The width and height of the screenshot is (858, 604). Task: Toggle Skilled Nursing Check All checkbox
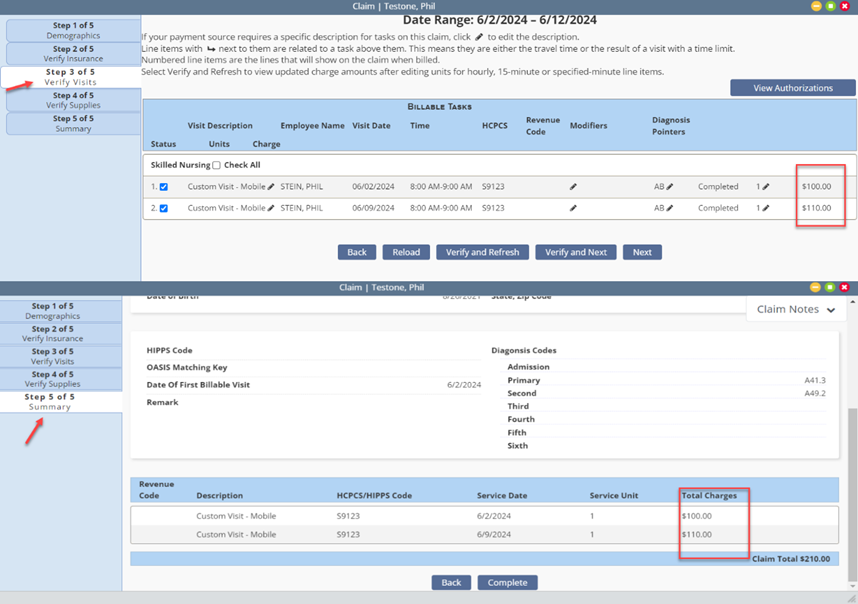217,165
